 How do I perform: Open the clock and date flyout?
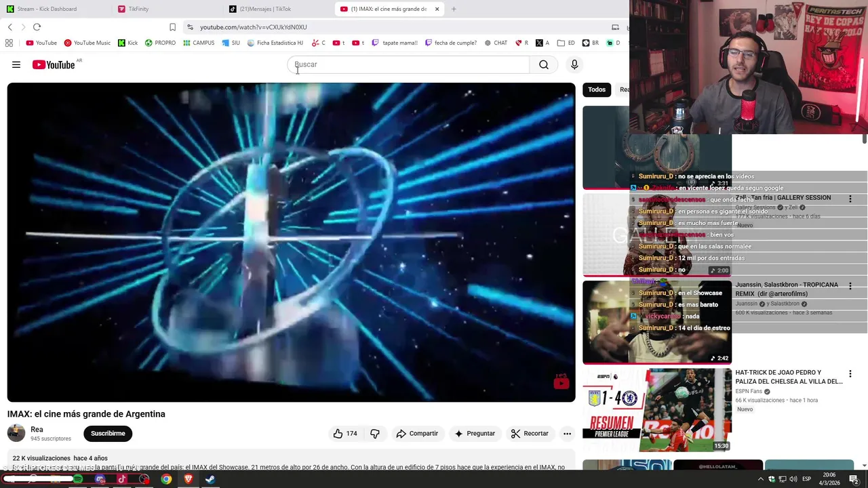(x=829, y=479)
